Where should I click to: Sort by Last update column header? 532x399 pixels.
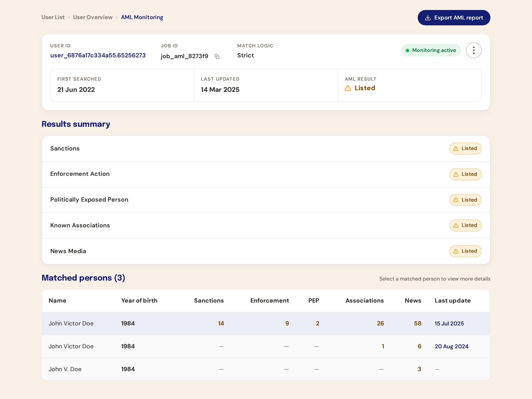tap(453, 301)
